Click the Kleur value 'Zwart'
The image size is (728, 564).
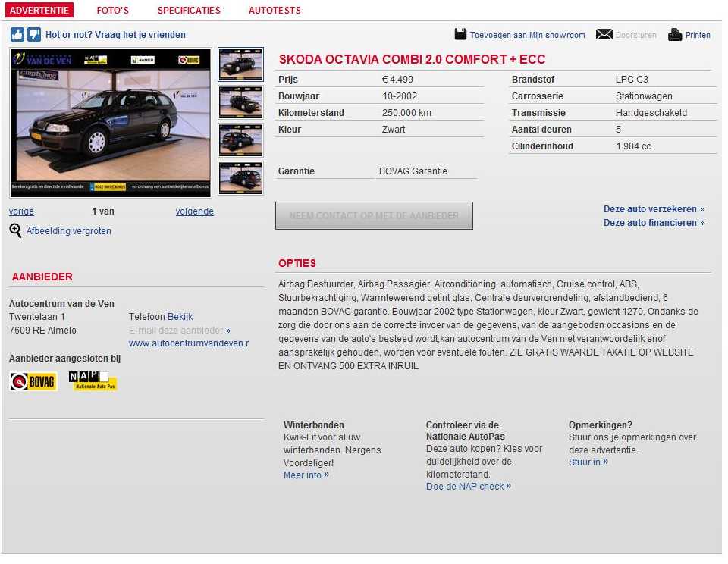point(394,130)
